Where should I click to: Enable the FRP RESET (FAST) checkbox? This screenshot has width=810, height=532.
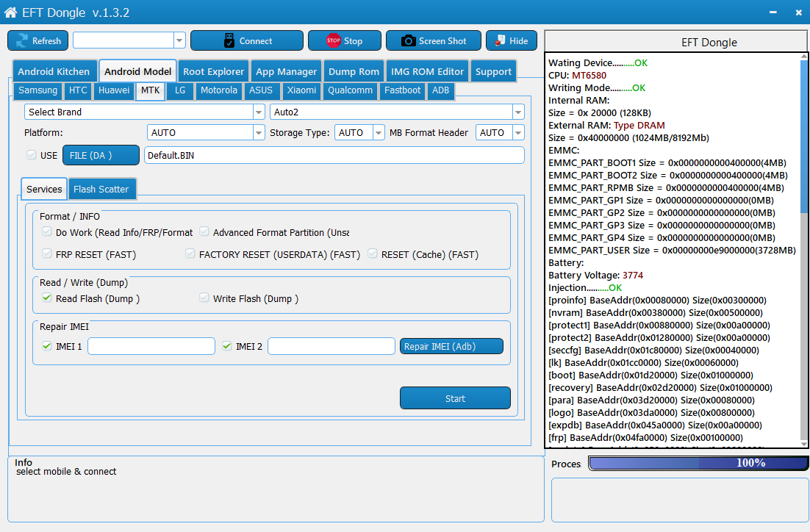pos(46,254)
